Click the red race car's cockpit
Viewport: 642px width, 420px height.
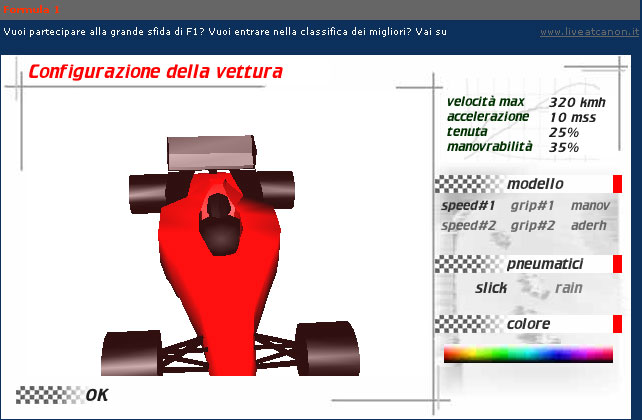(217, 225)
